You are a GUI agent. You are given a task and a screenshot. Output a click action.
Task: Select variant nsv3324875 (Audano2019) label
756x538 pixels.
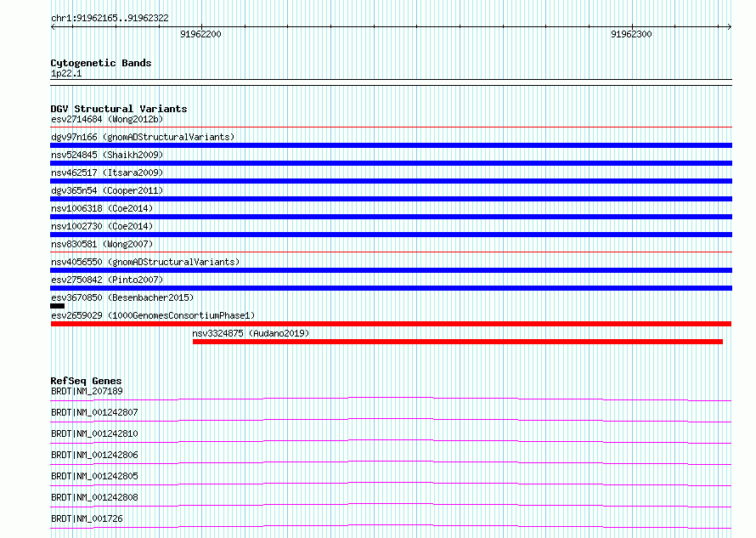tap(251, 333)
